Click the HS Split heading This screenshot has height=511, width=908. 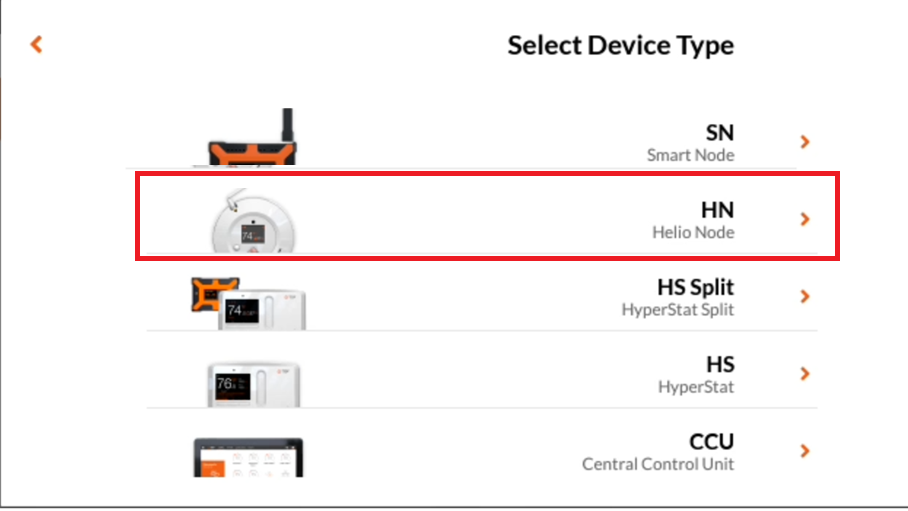(695, 287)
